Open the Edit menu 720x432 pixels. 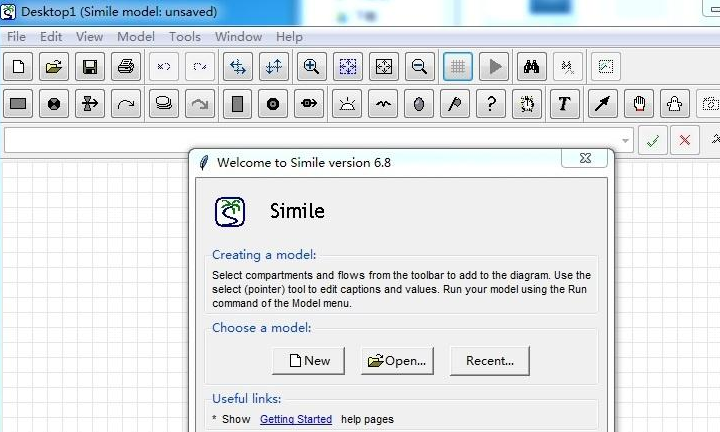pos(51,37)
